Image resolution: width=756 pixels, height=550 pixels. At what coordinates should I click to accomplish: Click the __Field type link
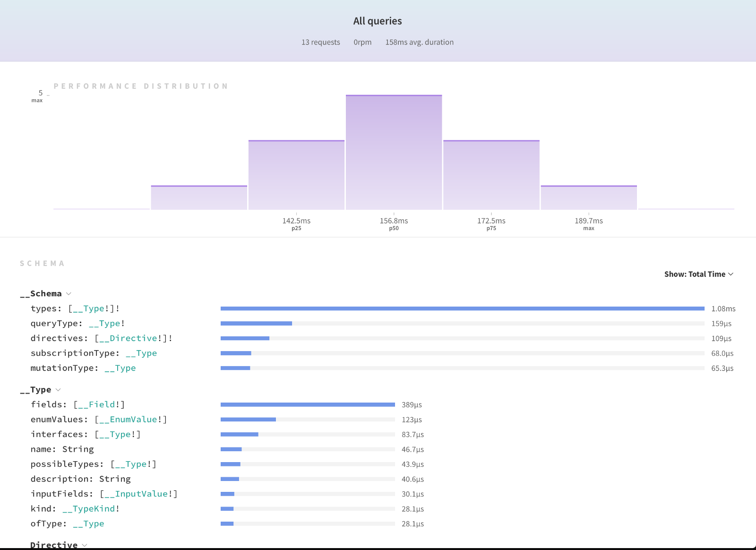[x=99, y=404]
